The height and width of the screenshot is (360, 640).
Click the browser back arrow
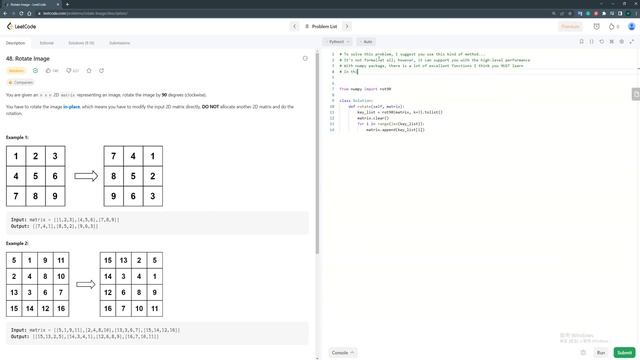pyautogui.click(x=5, y=13)
